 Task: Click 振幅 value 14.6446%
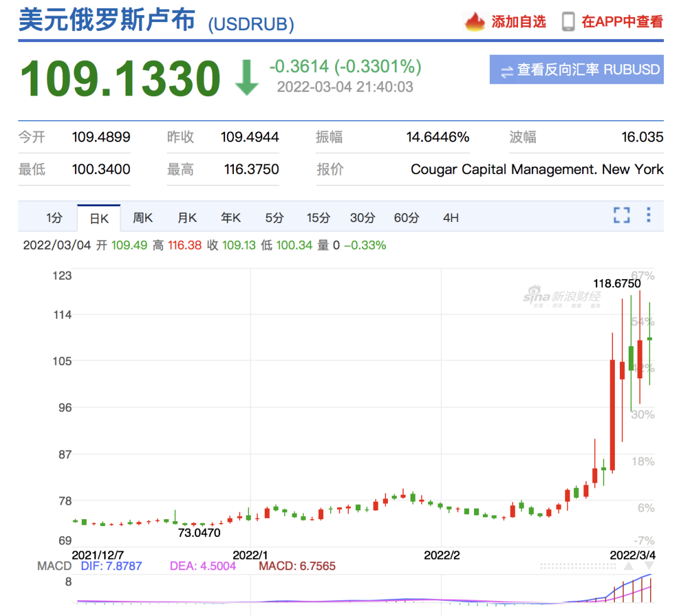[x=438, y=137]
